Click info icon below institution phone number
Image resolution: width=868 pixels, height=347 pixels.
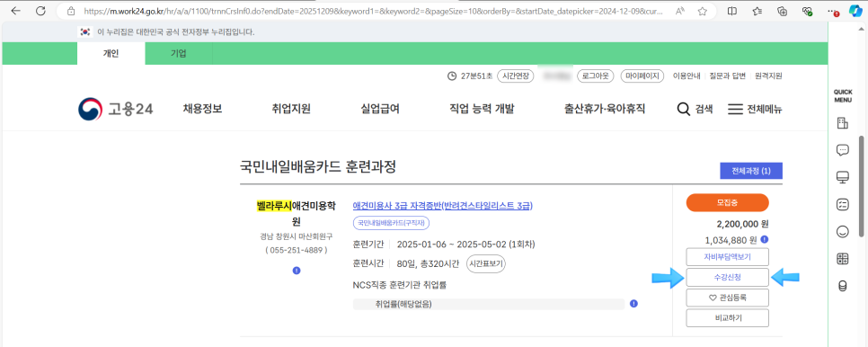pos(297,271)
